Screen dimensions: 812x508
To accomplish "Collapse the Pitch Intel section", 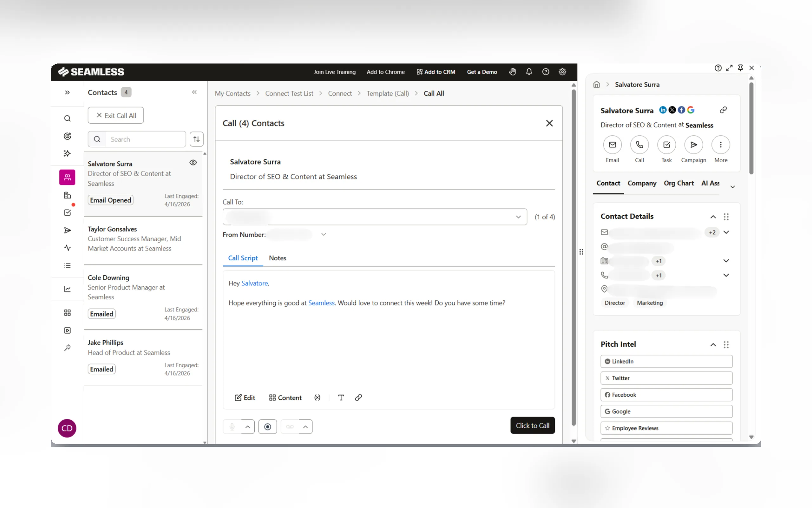I will [x=713, y=344].
